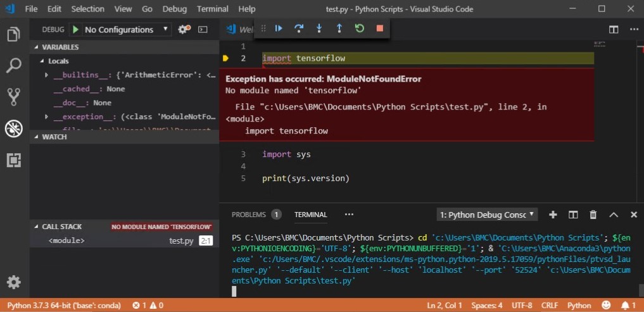The width and height of the screenshot is (644, 312).
Task: Change line endings via CRLF
Action: tap(550, 306)
